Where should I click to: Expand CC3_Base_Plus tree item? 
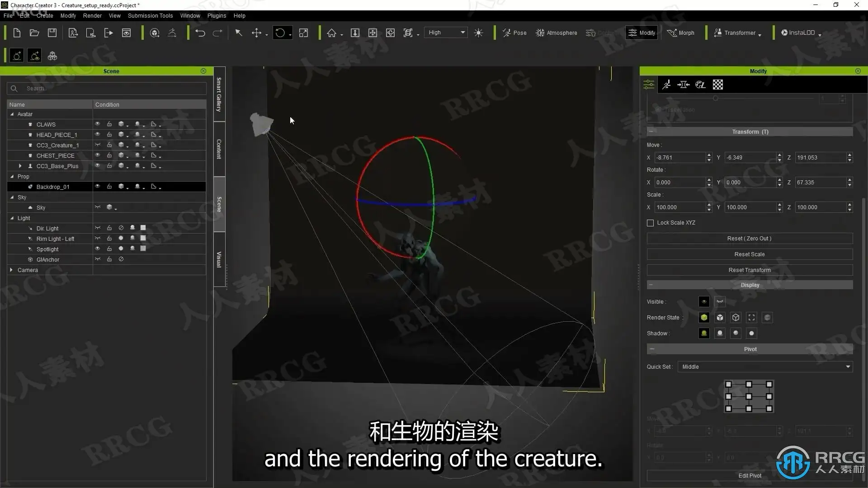tap(20, 166)
